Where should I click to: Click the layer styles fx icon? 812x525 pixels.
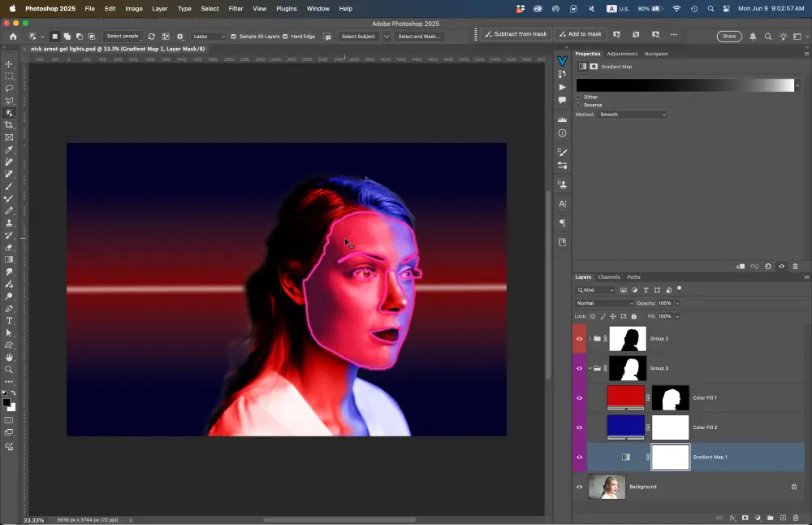point(732,518)
